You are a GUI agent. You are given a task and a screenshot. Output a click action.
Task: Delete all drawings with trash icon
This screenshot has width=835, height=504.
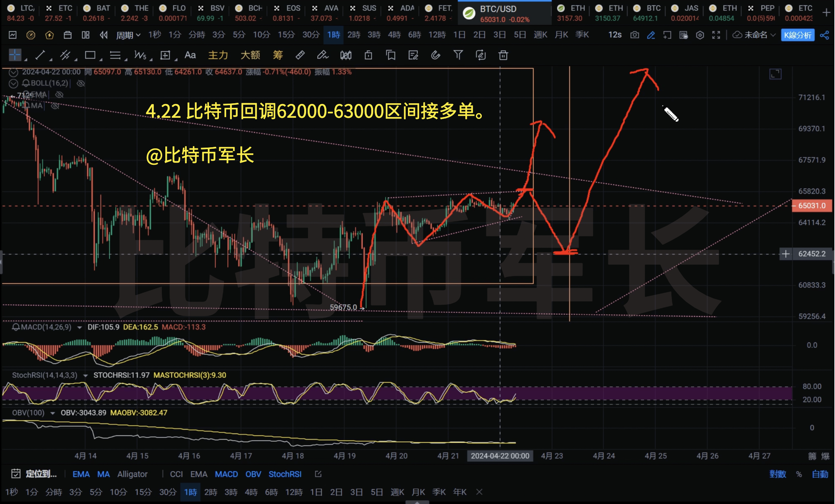[503, 55]
